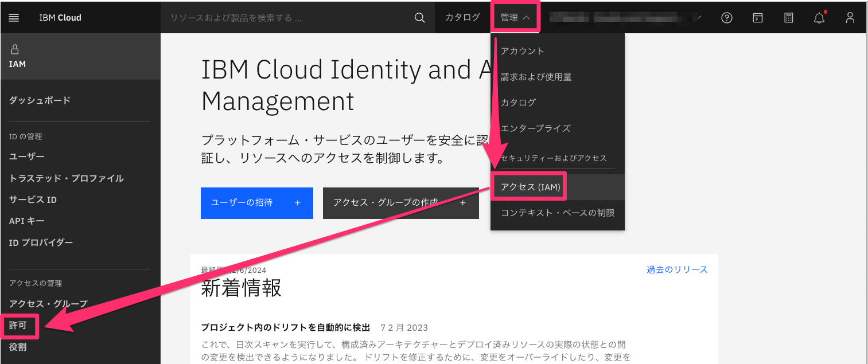
Task: Open API キー in sidebar
Action: [x=26, y=221]
